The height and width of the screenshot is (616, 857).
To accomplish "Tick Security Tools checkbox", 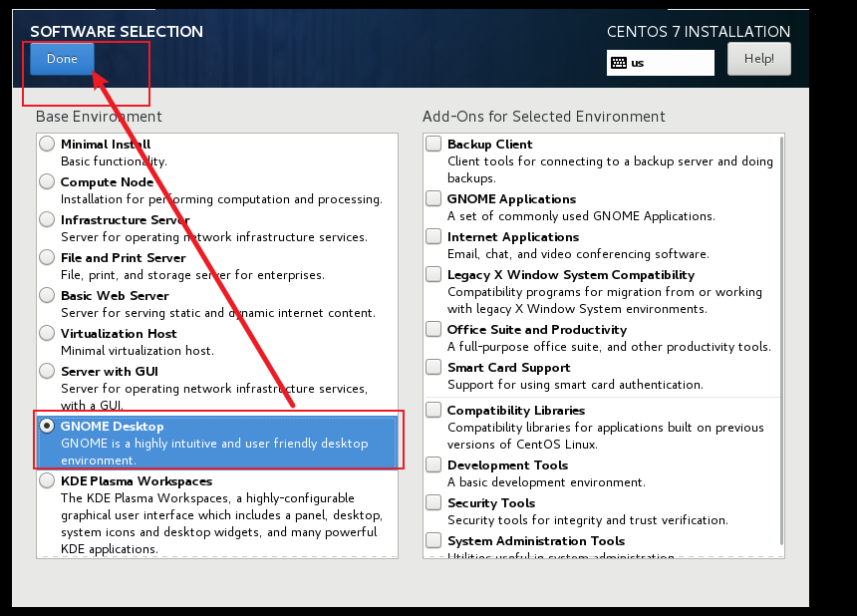I will point(433,502).
